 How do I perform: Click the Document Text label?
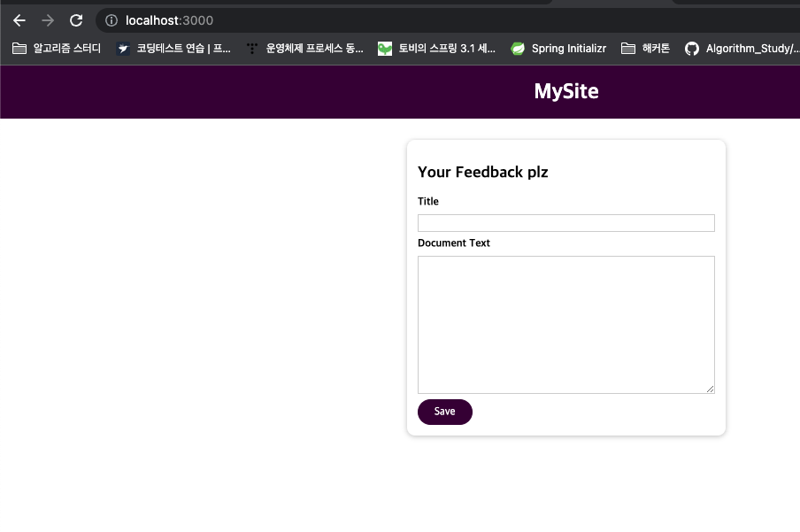click(x=454, y=243)
